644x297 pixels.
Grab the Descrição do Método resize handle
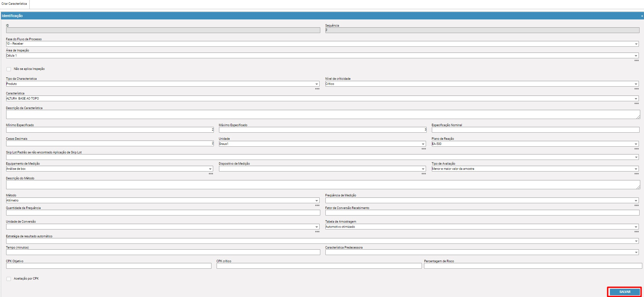pos(638,187)
